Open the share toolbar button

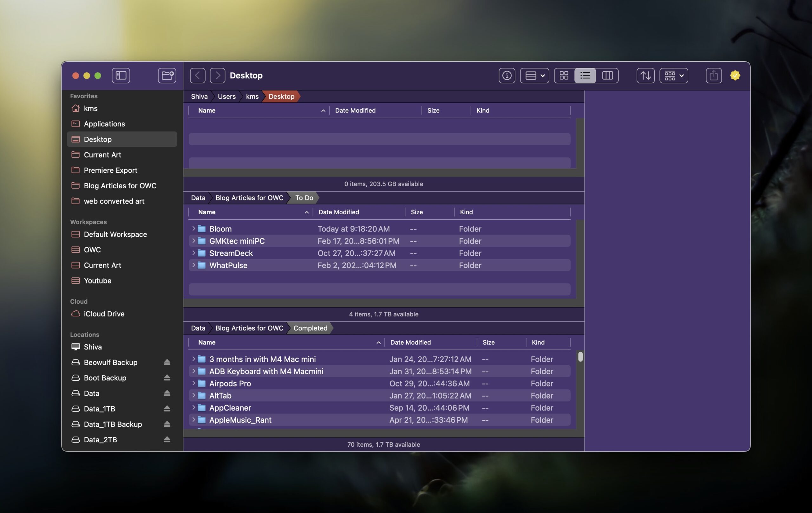pyautogui.click(x=714, y=75)
